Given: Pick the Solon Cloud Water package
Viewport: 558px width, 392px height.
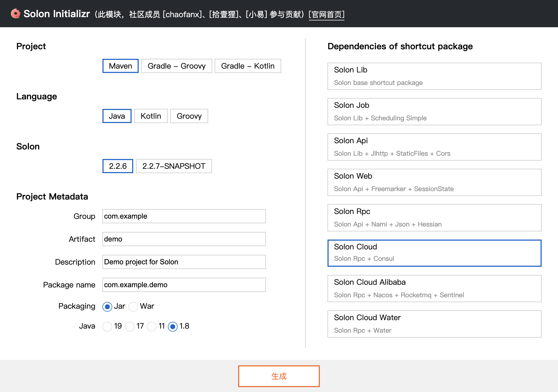Looking at the screenshot, I should pyautogui.click(x=434, y=324).
